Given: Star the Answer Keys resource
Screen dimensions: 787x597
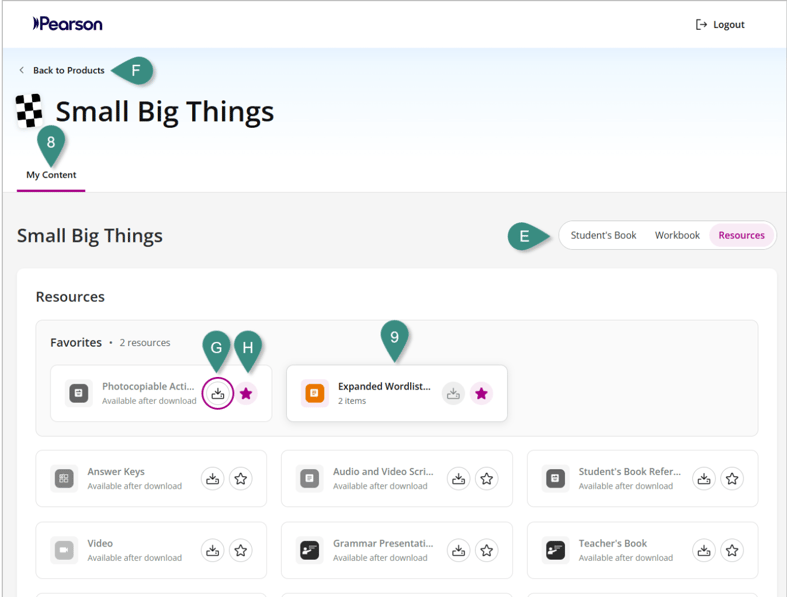Looking at the screenshot, I should click(241, 479).
